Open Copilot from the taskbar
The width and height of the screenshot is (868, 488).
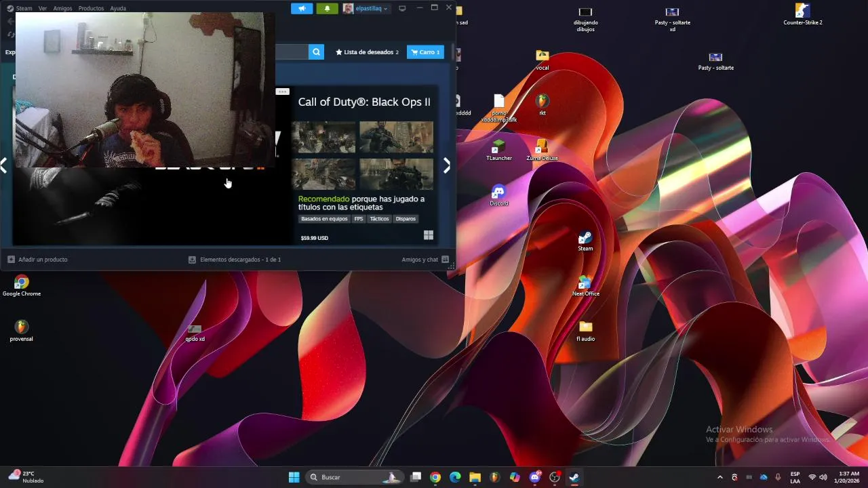(515, 477)
